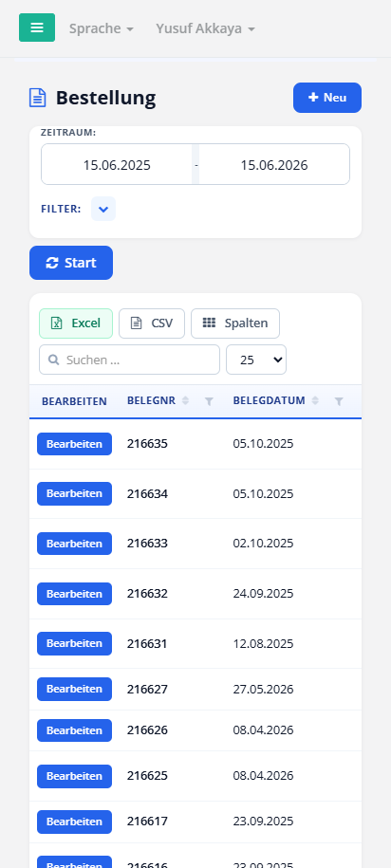Open the Belegnr column filter funnel
391x868 pixels.
coord(209,401)
